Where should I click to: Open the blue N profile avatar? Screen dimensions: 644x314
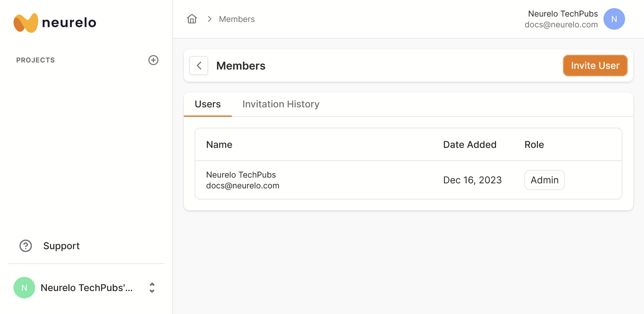(x=614, y=19)
